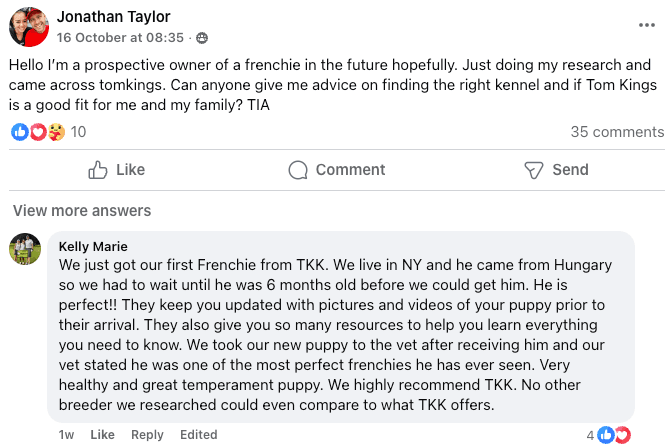
Task: Reply to Kelly Marie's comment
Action: (147, 434)
